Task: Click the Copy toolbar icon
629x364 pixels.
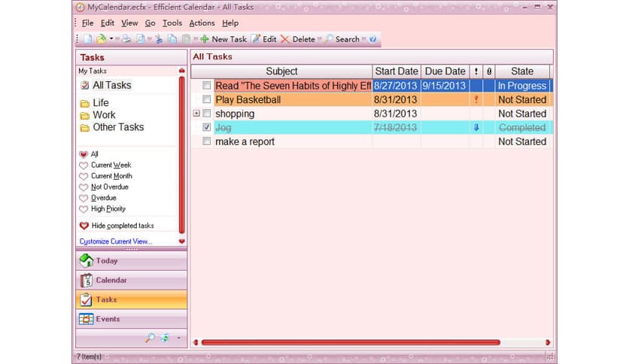Action: (172, 39)
